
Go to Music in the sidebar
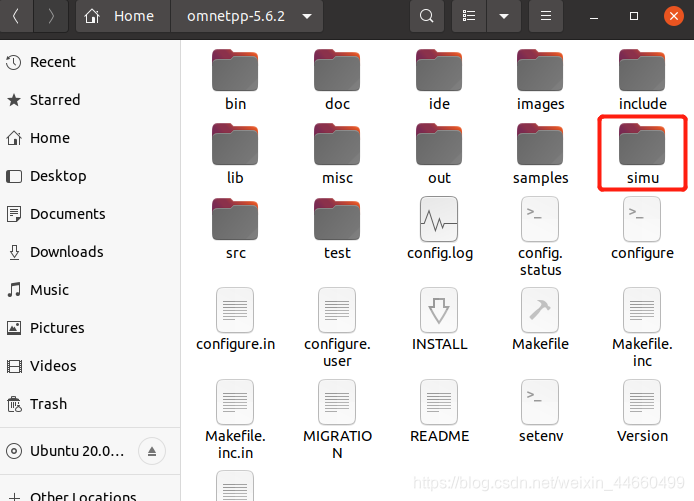90,290
